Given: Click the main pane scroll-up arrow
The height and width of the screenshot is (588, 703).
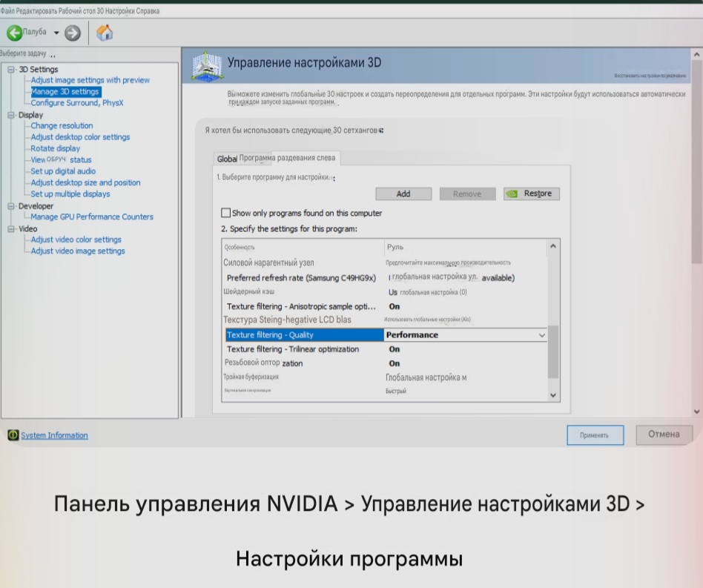Looking at the screenshot, I should coord(697,55).
